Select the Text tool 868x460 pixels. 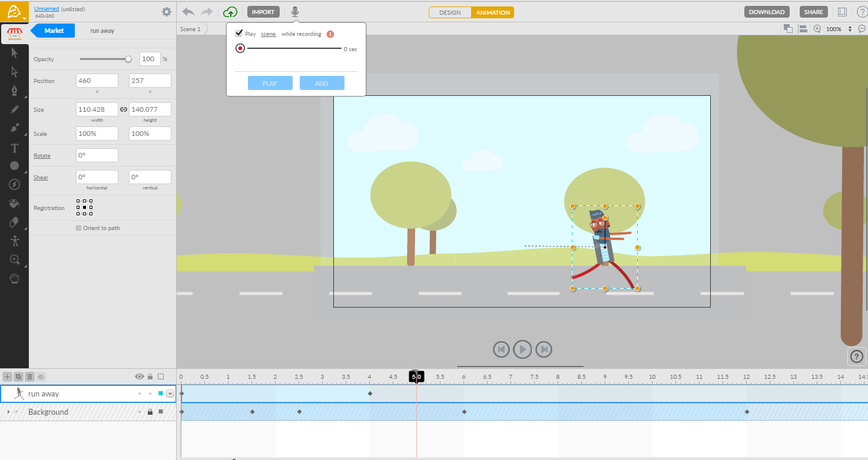click(x=15, y=148)
